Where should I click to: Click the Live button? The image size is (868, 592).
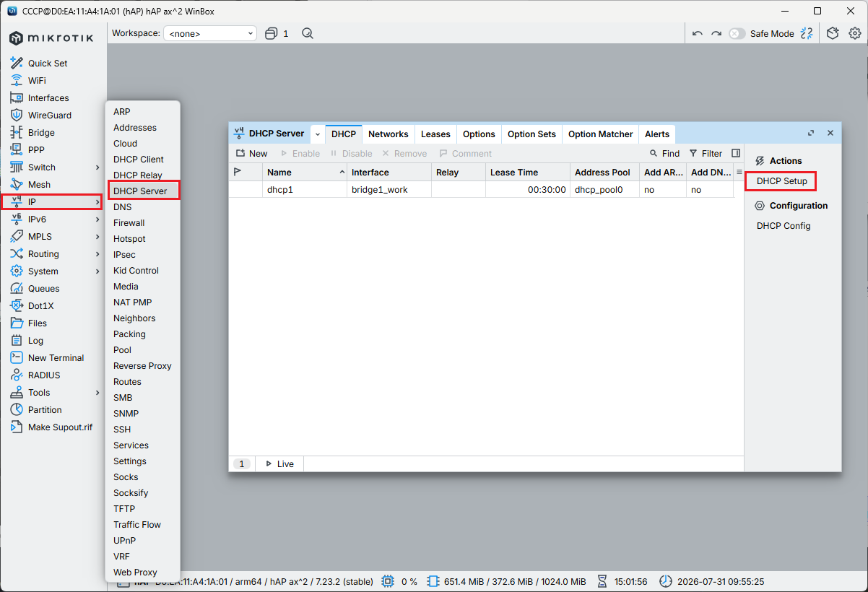(279, 463)
